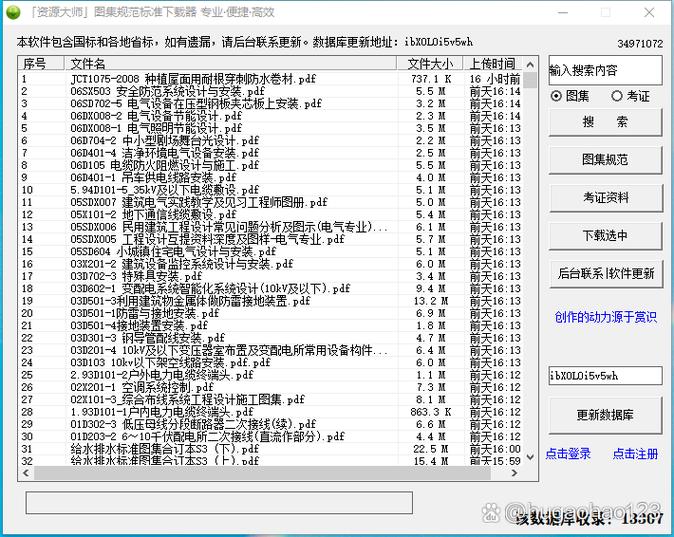Select row 02X101-3_综合布线系统工程设计施工图集.pdf

pyautogui.click(x=271, y=399)
